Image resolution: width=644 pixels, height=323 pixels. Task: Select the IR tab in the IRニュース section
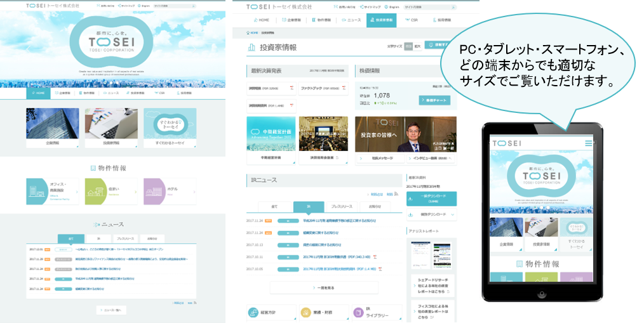[309, 206]
